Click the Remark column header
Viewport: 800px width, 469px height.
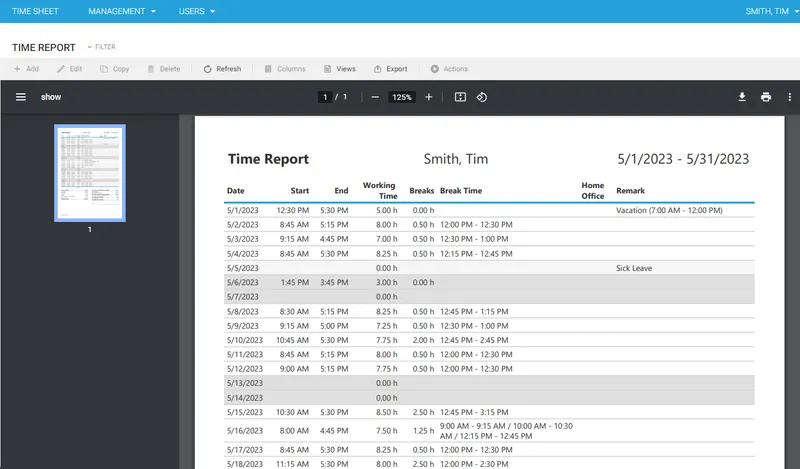click(x=631, y=190)
